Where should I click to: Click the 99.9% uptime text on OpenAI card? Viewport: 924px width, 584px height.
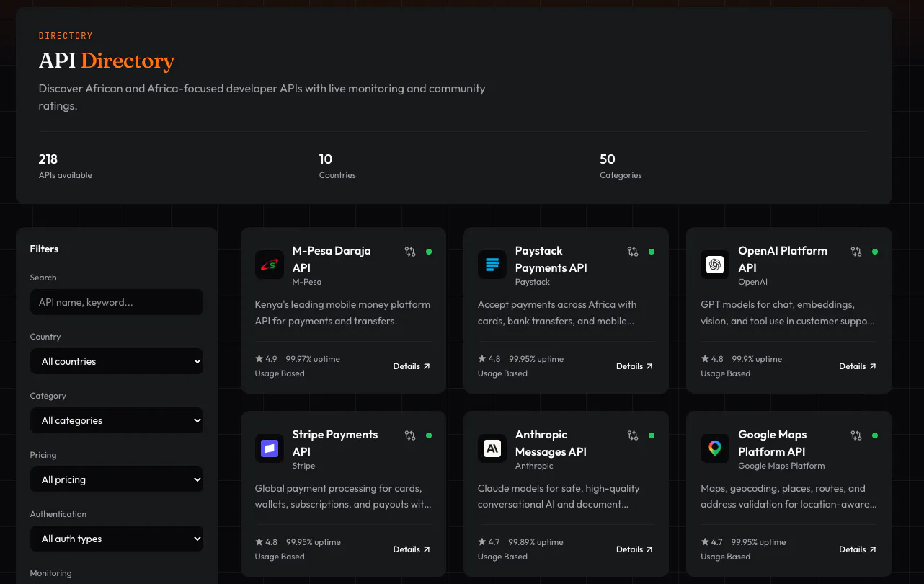coord(757,359)
